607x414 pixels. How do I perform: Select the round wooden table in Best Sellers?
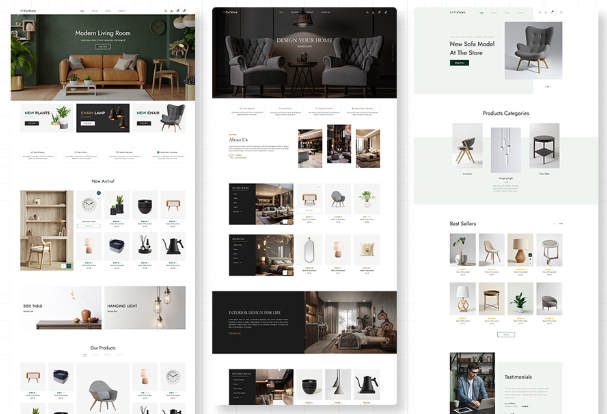[x=492, y=299]
